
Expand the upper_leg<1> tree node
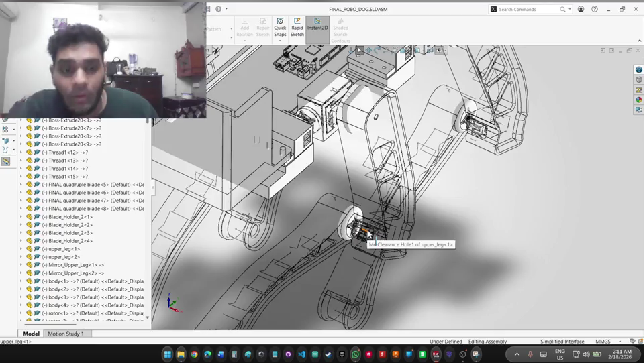pyautogui.click(x=21, y=249)
